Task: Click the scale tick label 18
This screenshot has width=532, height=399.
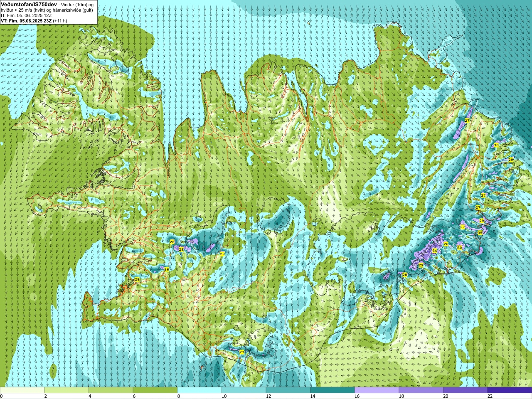Action: click(401, 396)
